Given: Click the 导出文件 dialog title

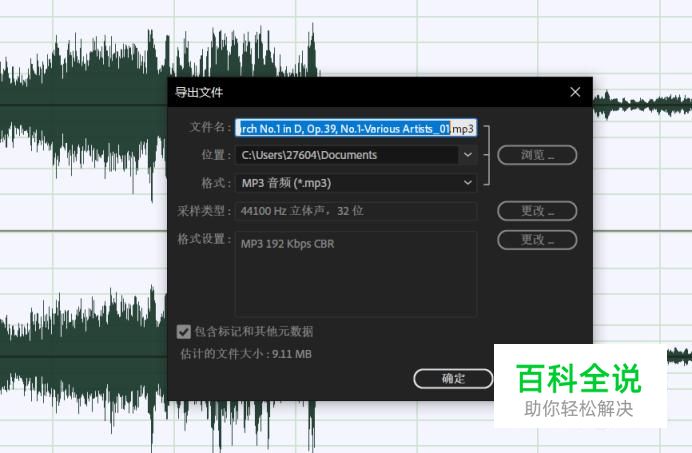Looking at the screenshot, I should tap(199, 92).
